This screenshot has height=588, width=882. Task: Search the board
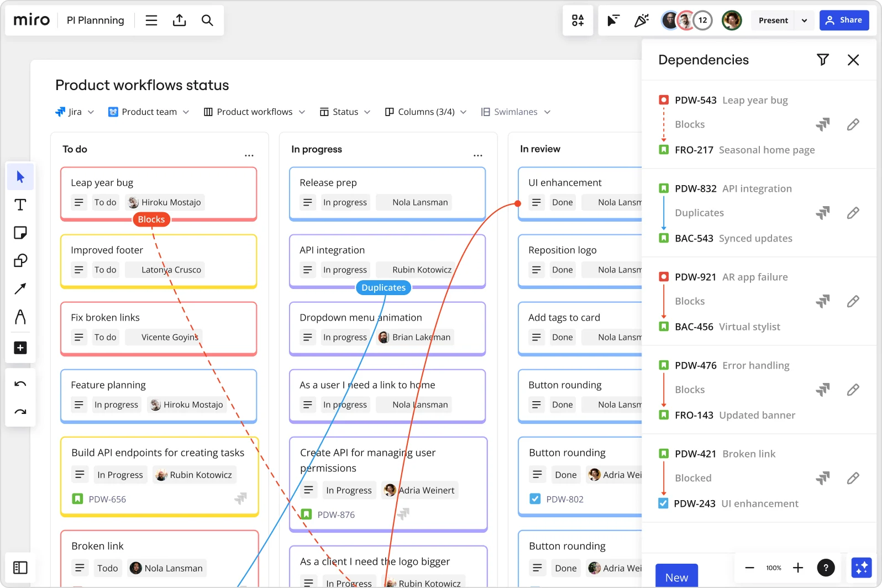click(x=207, y=20)
